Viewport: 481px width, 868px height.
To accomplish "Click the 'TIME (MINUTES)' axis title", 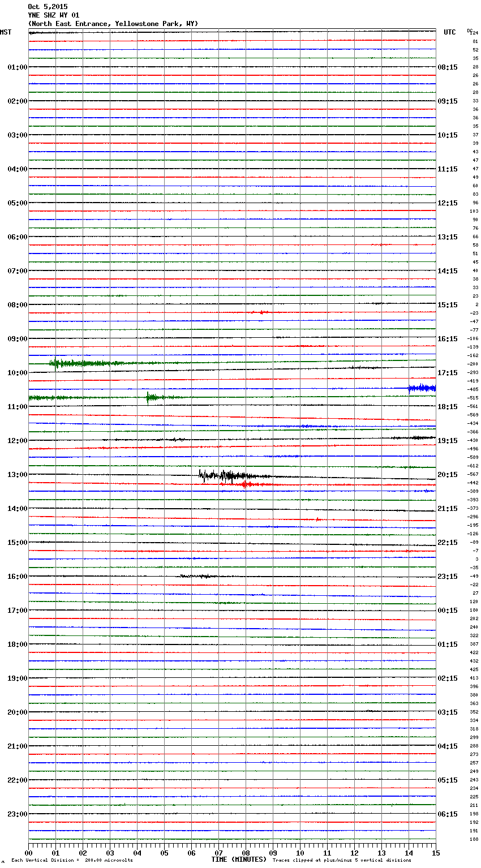I will point(239,860).
